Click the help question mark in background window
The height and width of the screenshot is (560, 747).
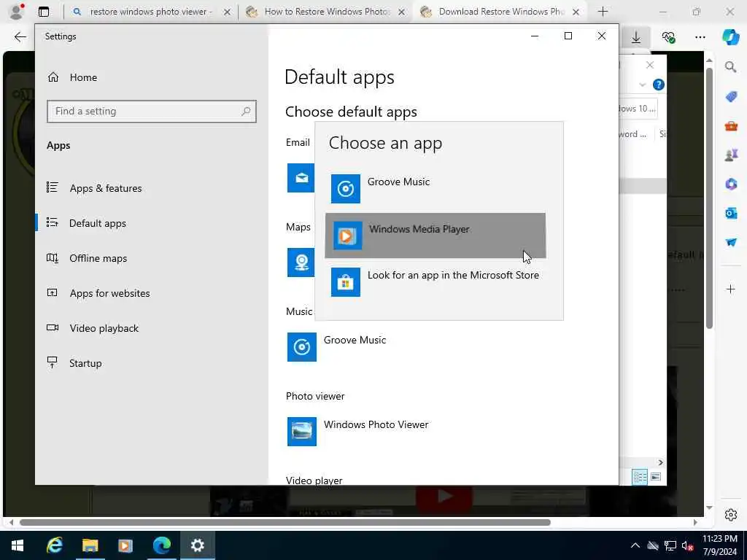pyautogui.click(x=659, y=85)
